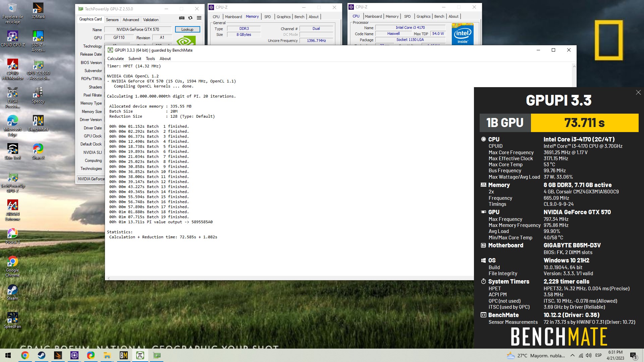Take a GPU-Z screenshot with the camera icon

pyautogui.click(x=182, y=18)
